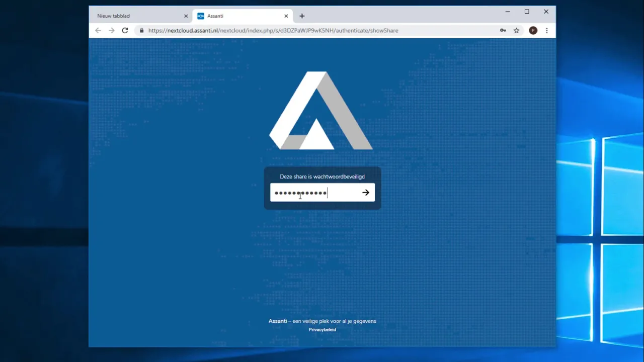The width and height of the screenshot is (644, 362).
Task: Submit the password with the arrow button
Action: [x=366, y=193]
